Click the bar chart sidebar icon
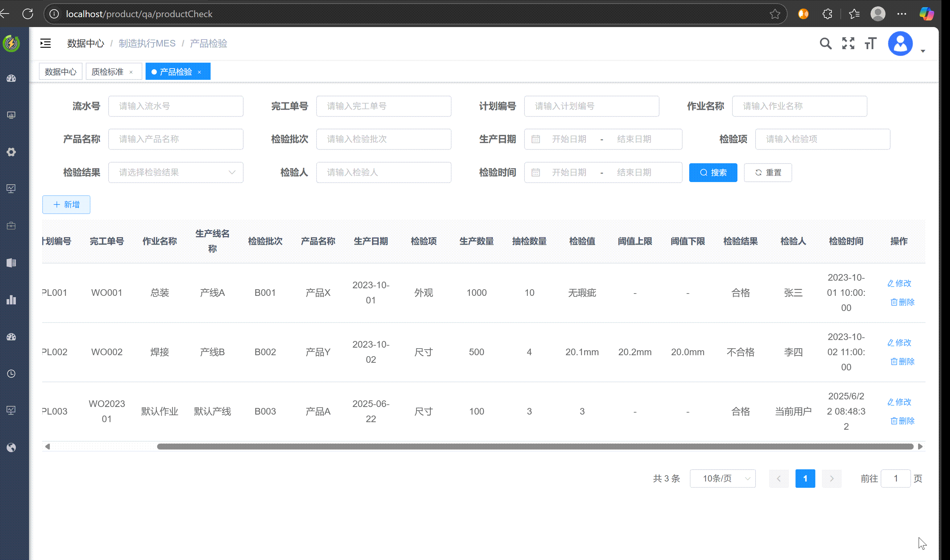The width and height of the screenshot is (950, 560). (11, 300)
